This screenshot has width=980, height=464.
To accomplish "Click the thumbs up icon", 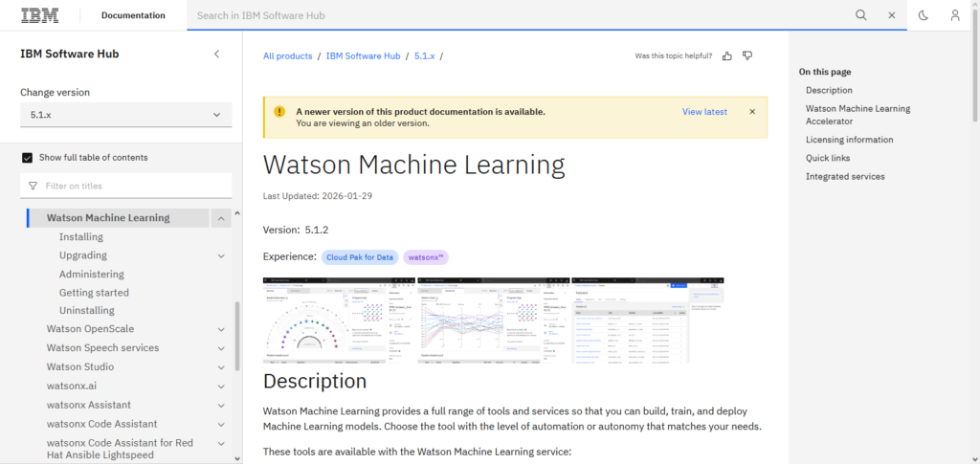I will coord(727,55).
